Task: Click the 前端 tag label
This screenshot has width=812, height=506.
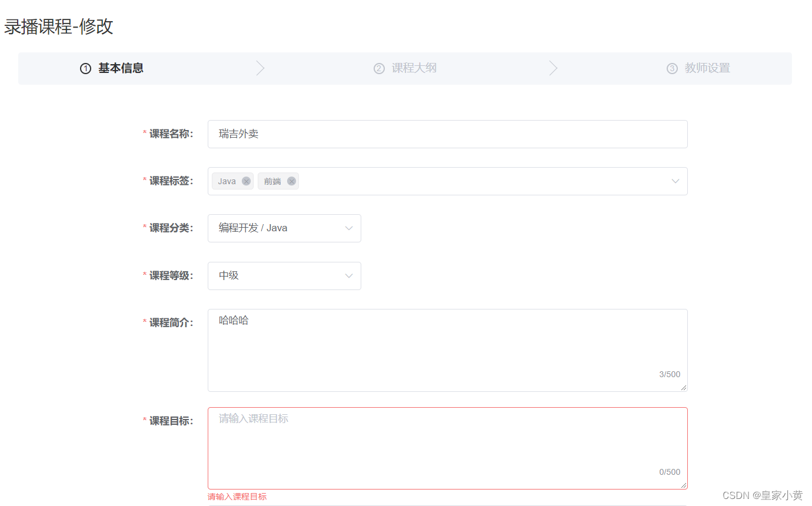Action: click(272, 181)
